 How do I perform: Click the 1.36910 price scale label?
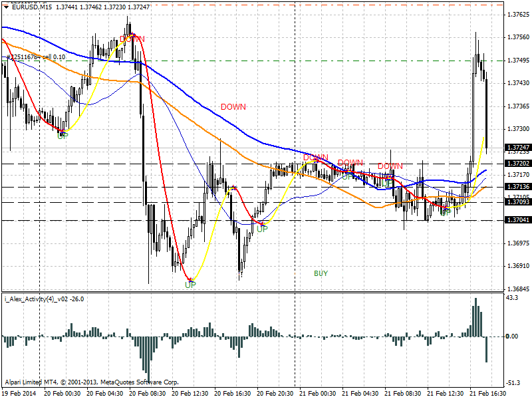(518, 266)
